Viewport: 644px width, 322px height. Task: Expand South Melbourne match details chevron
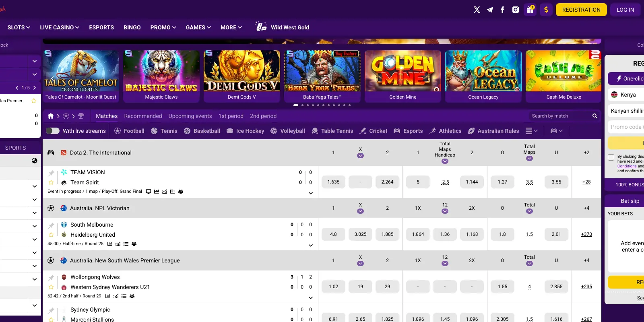point(311,246)
